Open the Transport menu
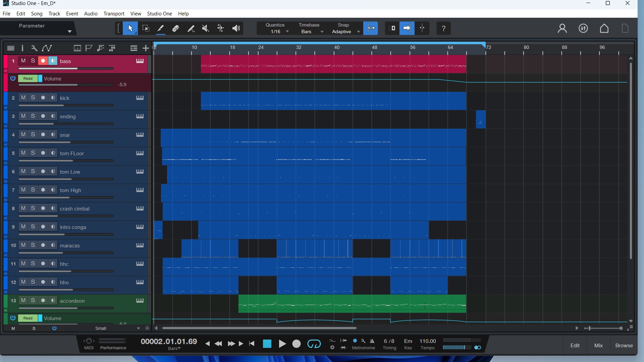 pyautogui.click(x=114, y=14)
